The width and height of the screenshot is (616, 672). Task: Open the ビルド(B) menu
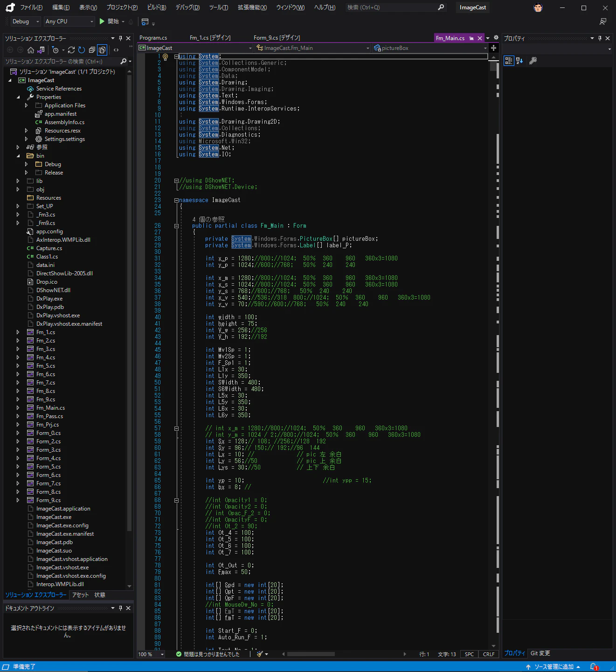click(157, 7)
